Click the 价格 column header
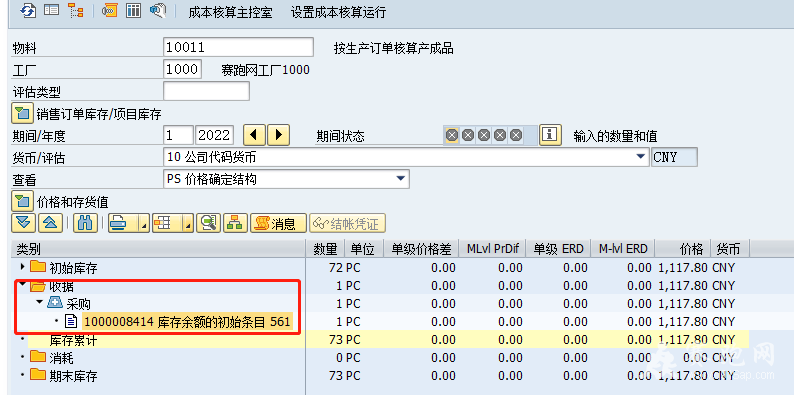 683,249
